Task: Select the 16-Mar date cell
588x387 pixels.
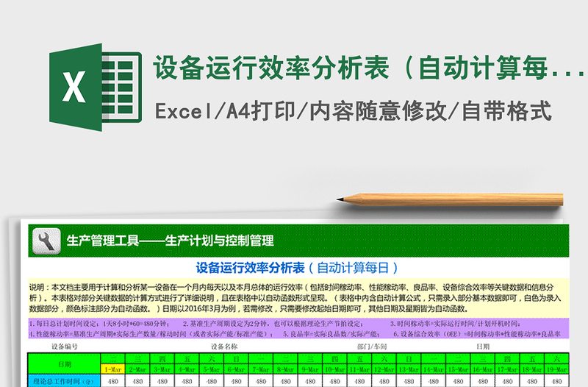Action: (483, 370)
